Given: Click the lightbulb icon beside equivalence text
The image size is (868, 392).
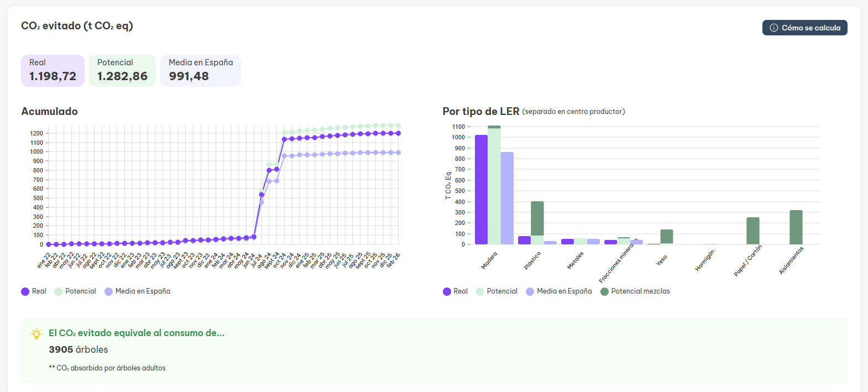Looking at the screenshot, I should pyautogui.click(x=36, y=334).
